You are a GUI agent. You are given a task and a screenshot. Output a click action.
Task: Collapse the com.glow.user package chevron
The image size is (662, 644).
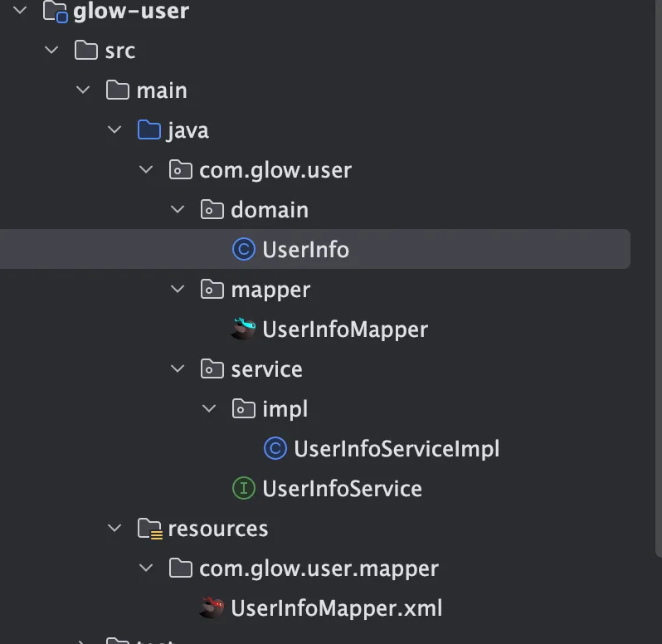pyautogui.click(x=146, y=170)
